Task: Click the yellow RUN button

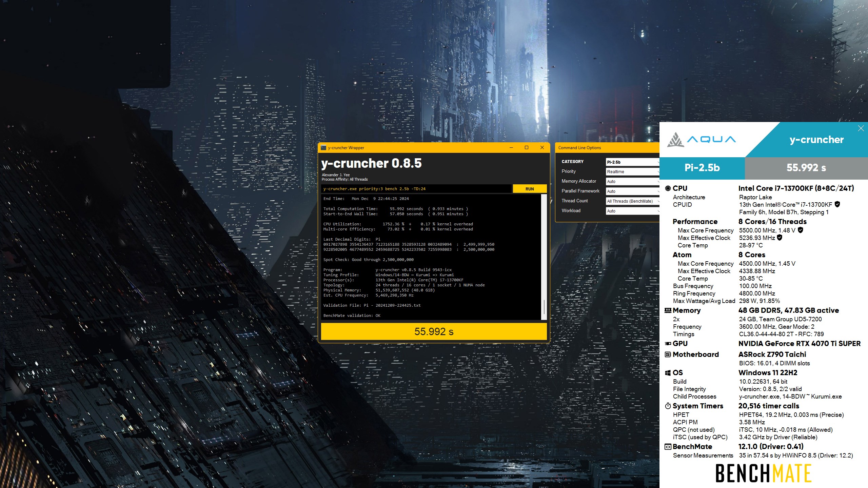Action: point(530,189)
